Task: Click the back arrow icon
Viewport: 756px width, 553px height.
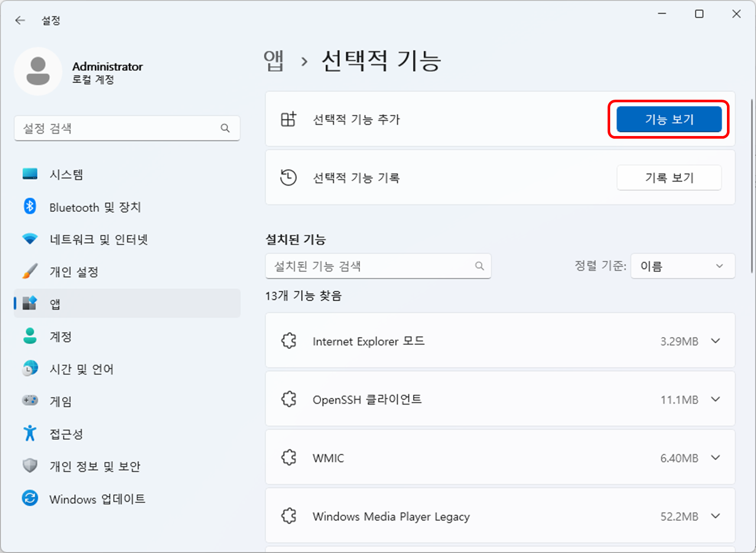Action: pos(20,20)
